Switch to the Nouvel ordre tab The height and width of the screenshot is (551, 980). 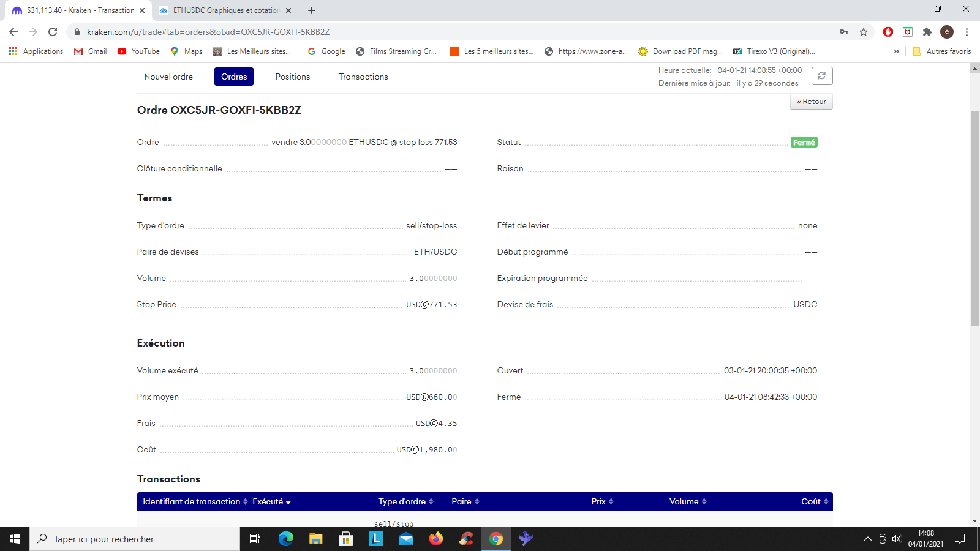[168, 77]
